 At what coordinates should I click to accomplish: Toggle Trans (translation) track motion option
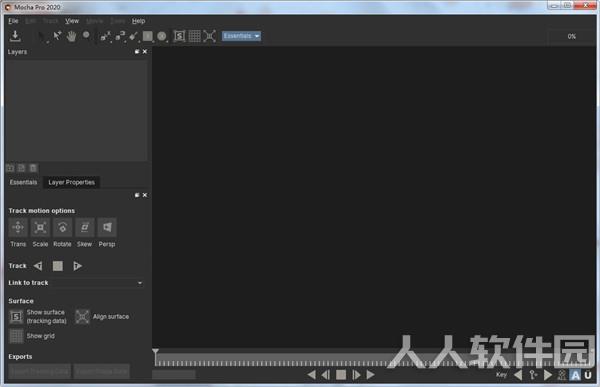click(x=18, y=227)
